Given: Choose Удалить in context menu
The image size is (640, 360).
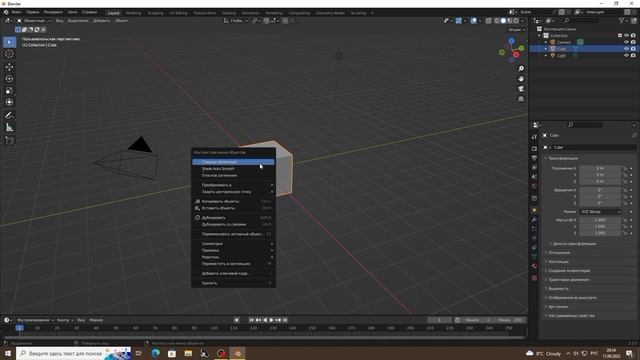Looking at the screenshot, I should click(233, 283).
